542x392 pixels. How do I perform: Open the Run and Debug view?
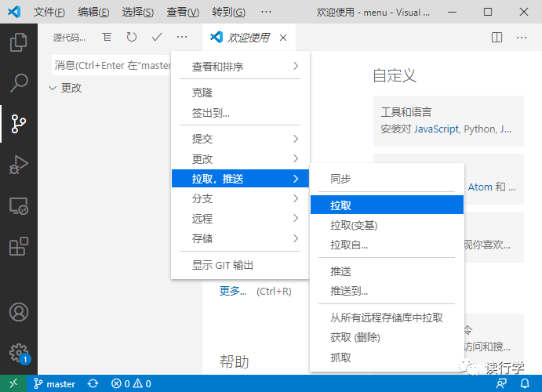(x=19, y=165)
